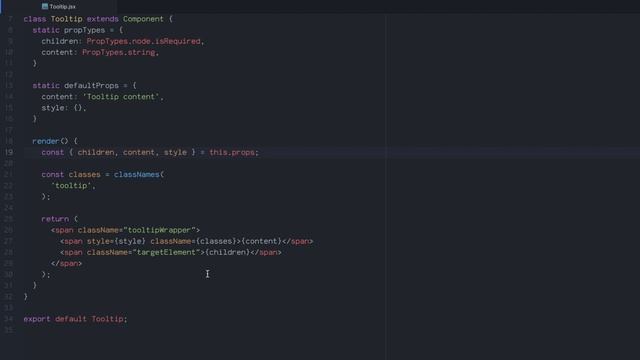The image size is (640, 360).
Task: Click the 'return' keyword
Action: 55,219
